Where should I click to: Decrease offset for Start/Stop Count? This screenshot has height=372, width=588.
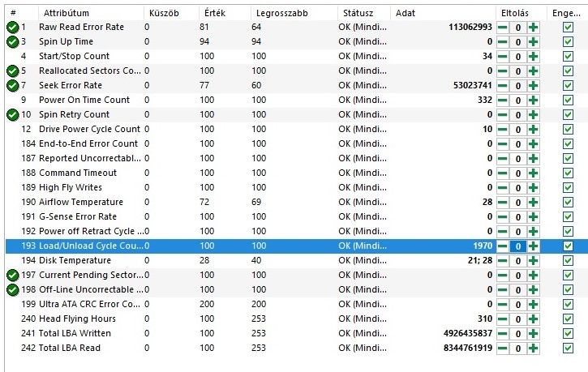(x=503, y=56)
